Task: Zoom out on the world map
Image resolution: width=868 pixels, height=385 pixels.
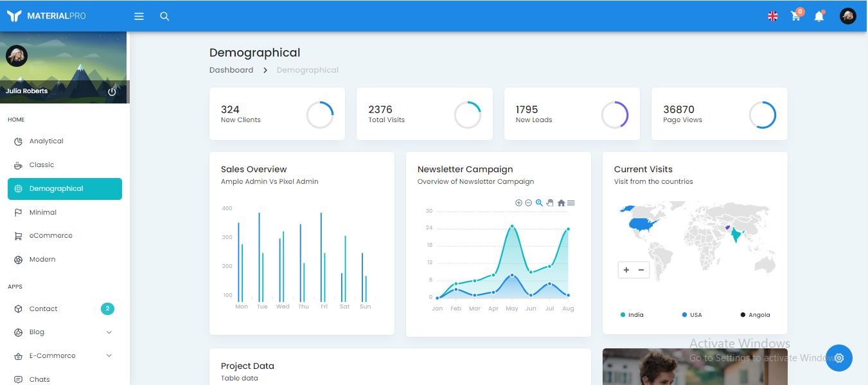Action: (x=641, y=270)
